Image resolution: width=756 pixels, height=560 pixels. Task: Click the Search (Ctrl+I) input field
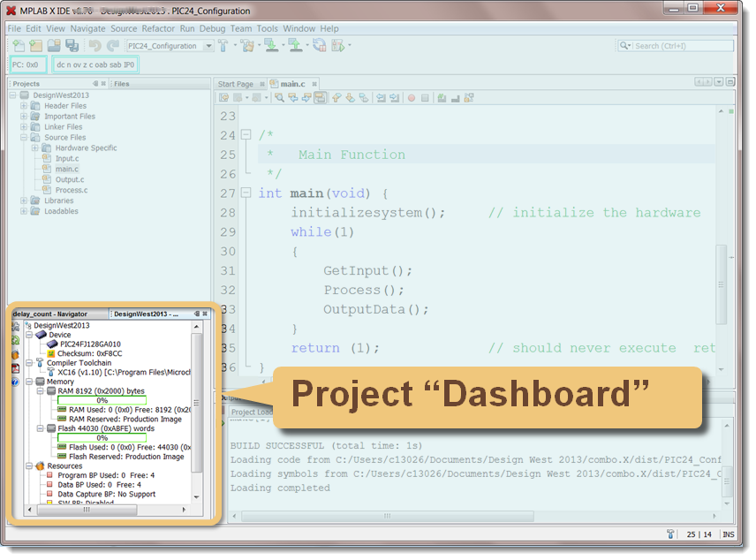[x=681, y=45]
